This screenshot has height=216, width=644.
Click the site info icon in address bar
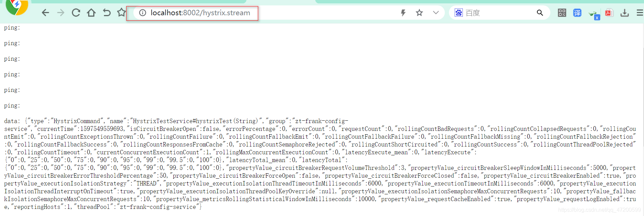click(x=143, y=13)
